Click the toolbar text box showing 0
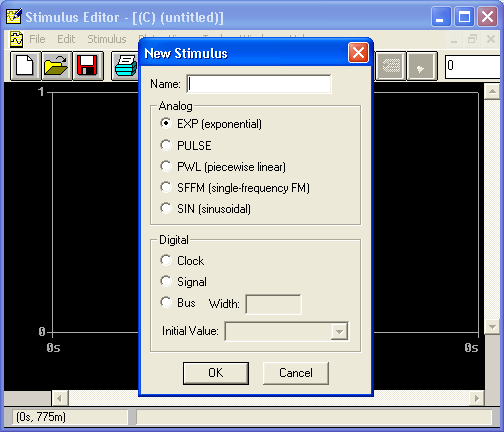504x432 pixels. point(473,67)
